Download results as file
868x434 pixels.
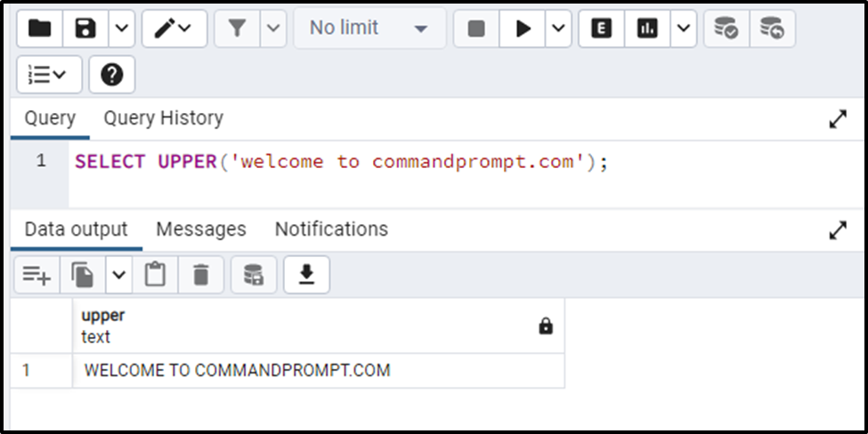tap(306, 275)
